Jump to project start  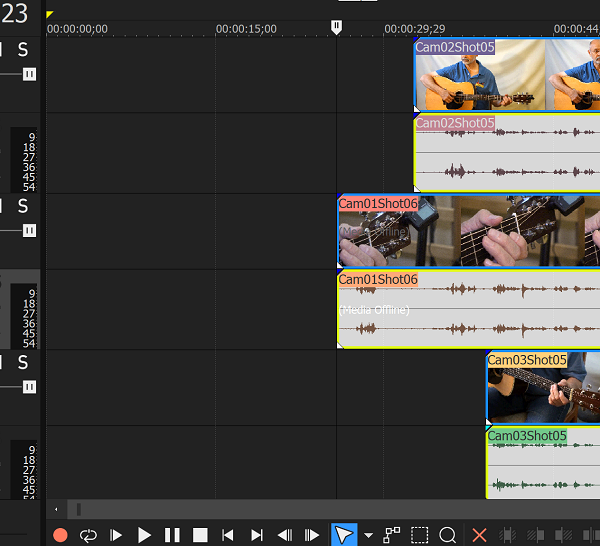pos(228,535)
